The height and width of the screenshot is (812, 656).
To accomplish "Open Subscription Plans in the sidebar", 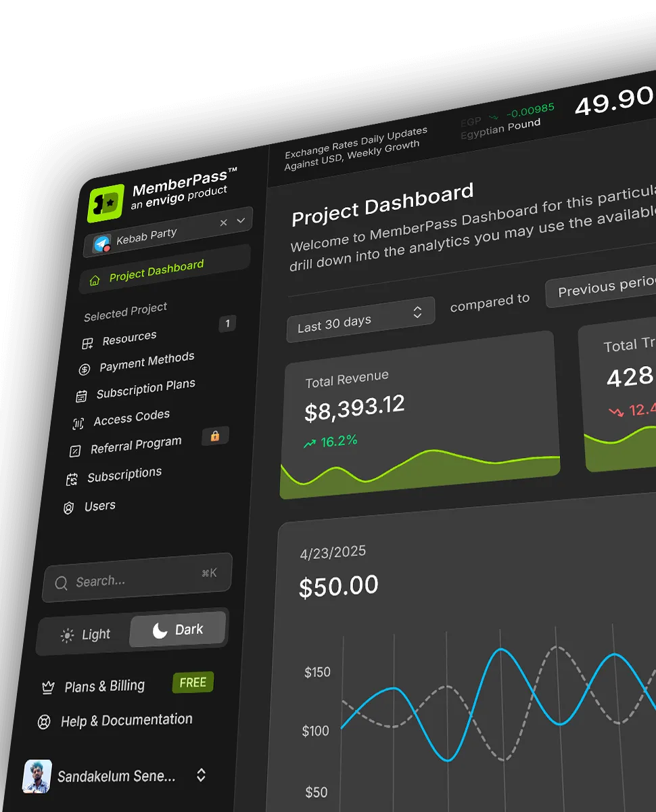I will click(x=145, y=389).
